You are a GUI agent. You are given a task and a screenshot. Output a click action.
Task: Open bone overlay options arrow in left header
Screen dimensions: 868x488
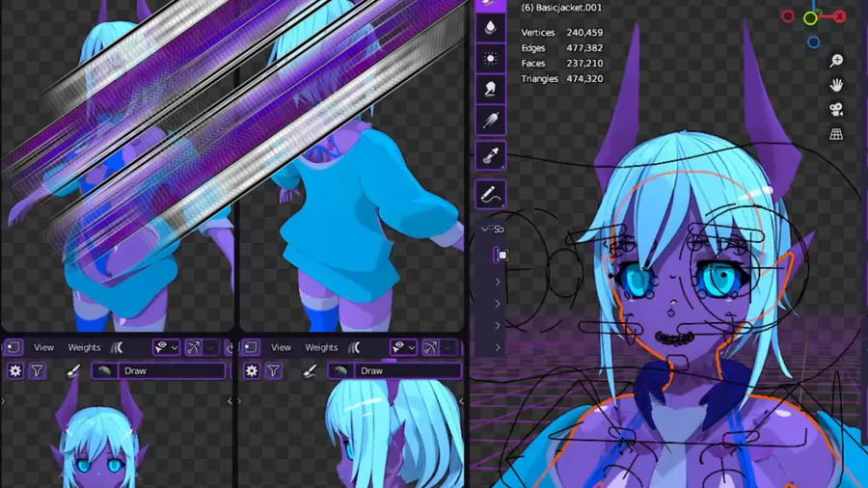(x=210, y=347)
